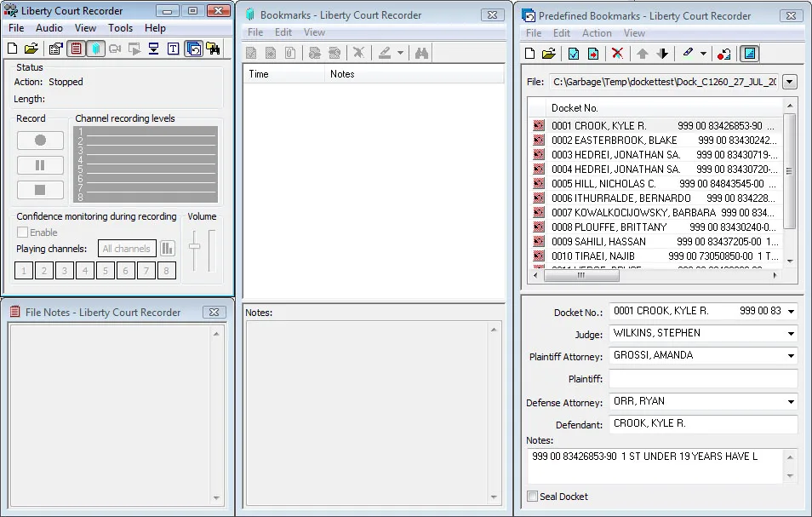Click the pen highlighter icon in Predefined Bookmarks

click(x=688, y=53)
